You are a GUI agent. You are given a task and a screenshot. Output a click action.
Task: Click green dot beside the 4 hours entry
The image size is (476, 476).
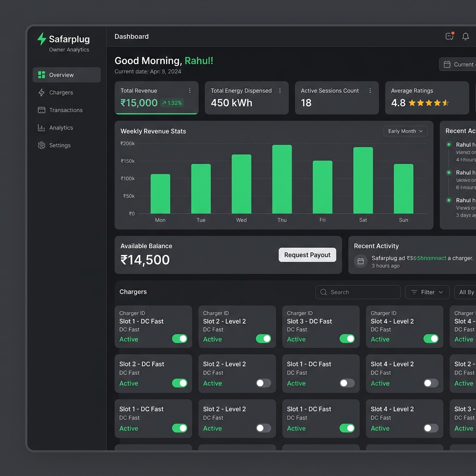[x=449, y=145]
